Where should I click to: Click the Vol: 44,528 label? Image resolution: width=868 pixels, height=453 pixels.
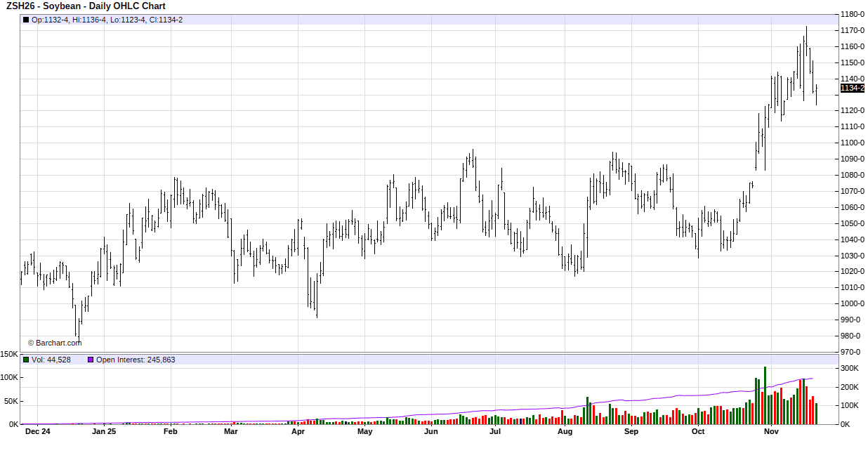(x=51, y=360)
